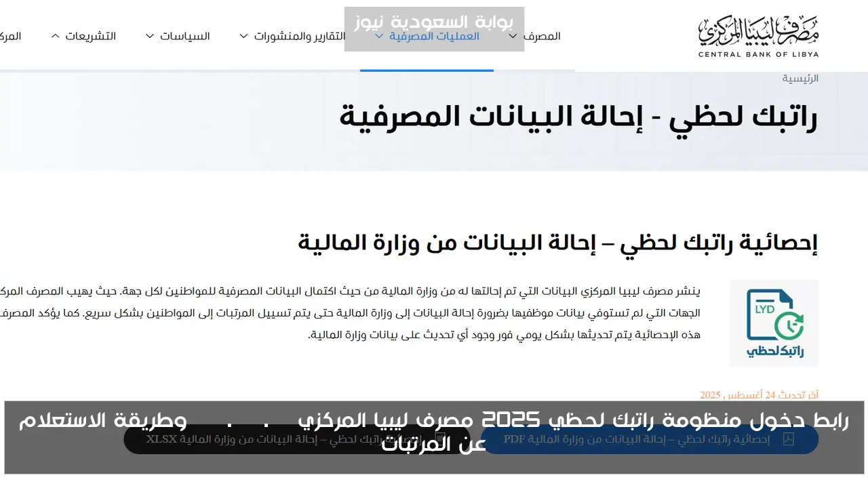Collapse the chevron next to التشريعات

pos(56,36)
